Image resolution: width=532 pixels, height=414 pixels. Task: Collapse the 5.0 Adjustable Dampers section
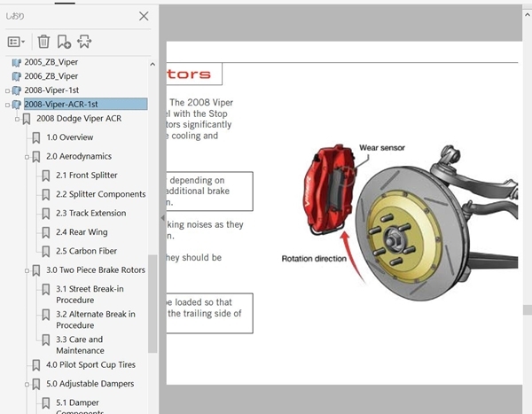[27, 384]
